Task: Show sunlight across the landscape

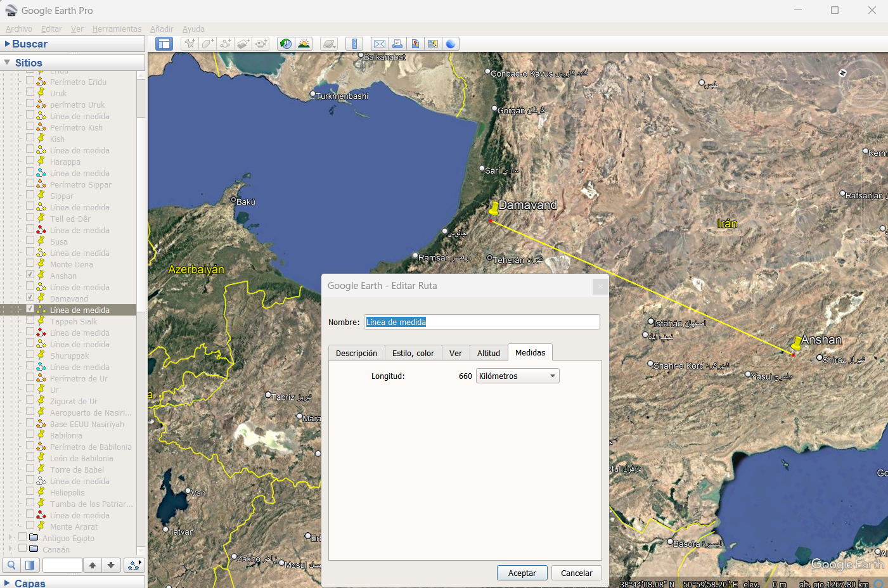Action: click(x=304, y=44)
